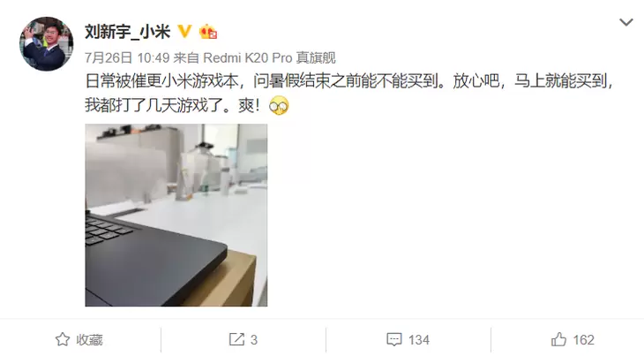Open the 7月26日 10:49 timestamp link
Image resolution: width=644 pixels, height=356 pixels.
(x=127, y=57)
